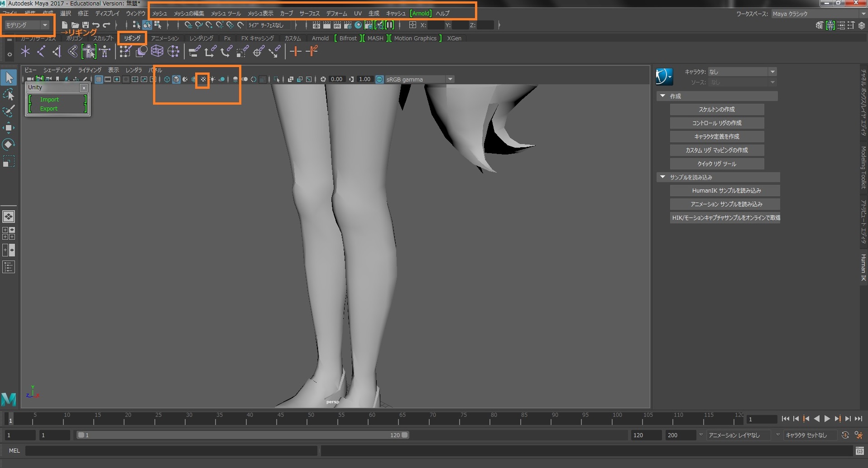Click Load HumanIK Sample button
Screen dimensions: 868x468
[725, 191]
